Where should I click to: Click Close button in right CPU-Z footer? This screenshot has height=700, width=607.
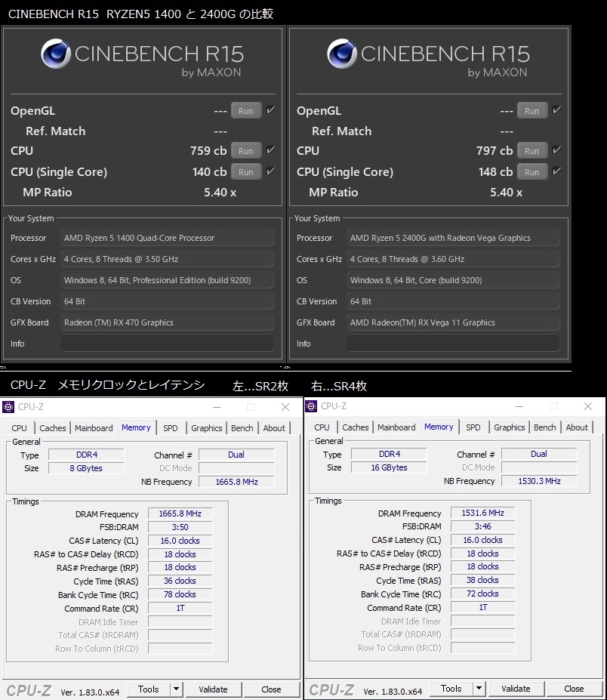point(574,689)
